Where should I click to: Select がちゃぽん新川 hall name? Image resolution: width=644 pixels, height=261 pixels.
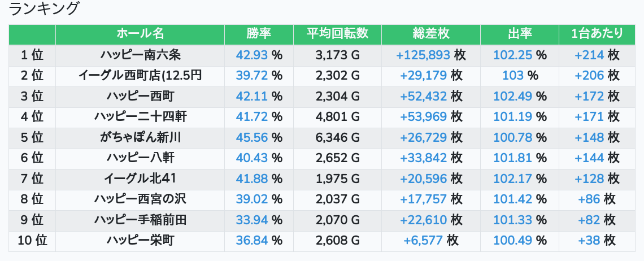[x=140, y=137]
